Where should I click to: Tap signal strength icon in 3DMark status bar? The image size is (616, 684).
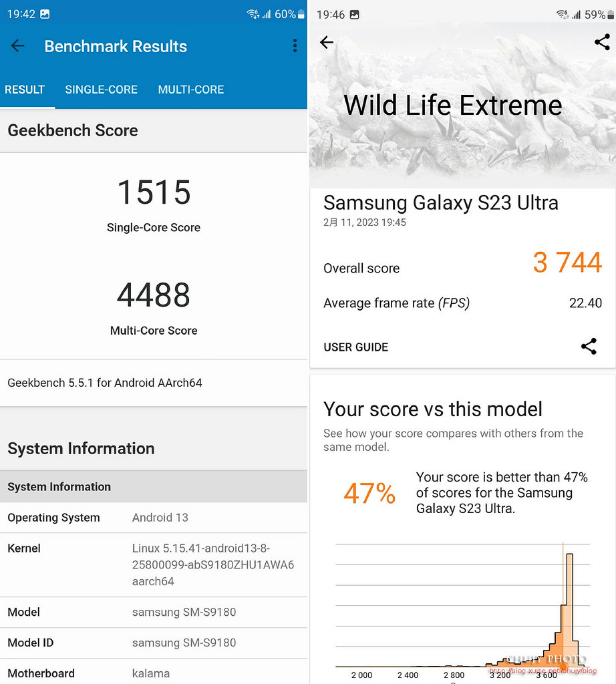coord(577,15)
